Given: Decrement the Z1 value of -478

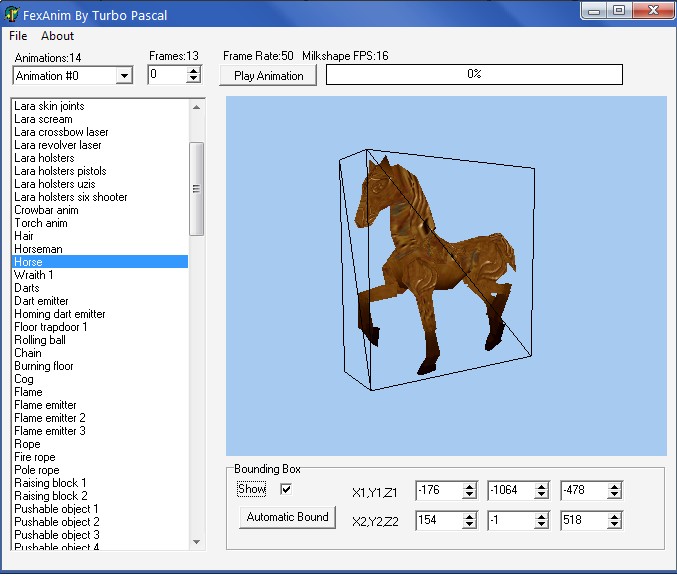Looking at the screenshot, I should 614,495.
